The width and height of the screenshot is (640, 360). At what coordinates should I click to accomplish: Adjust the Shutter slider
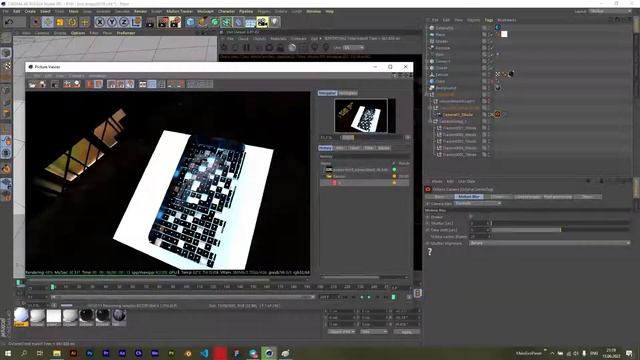click(x=561, y=223)
